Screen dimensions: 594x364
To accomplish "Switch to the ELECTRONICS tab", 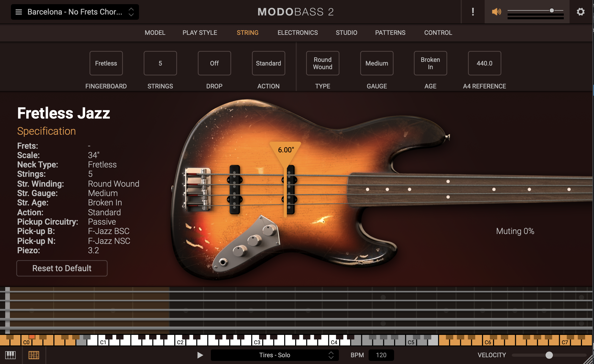I will point(298,32).
